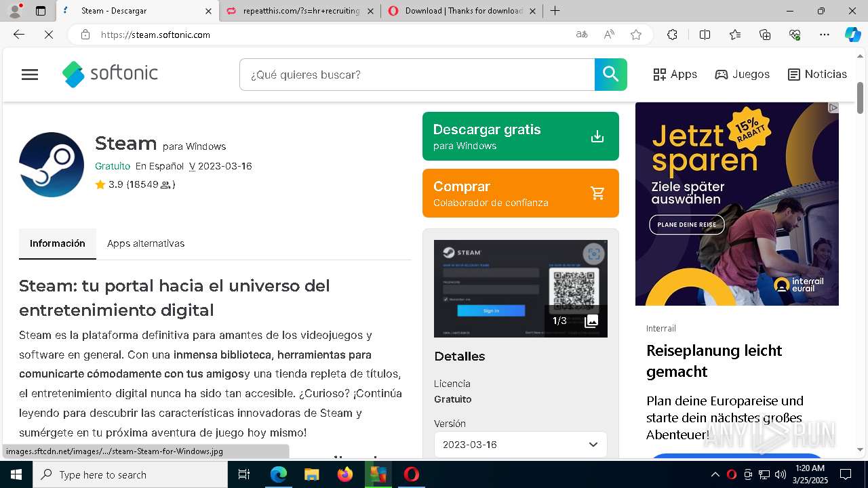868x488 pixels.
Task: Click the visual search icon on screenshot
Action: (594, 253)
